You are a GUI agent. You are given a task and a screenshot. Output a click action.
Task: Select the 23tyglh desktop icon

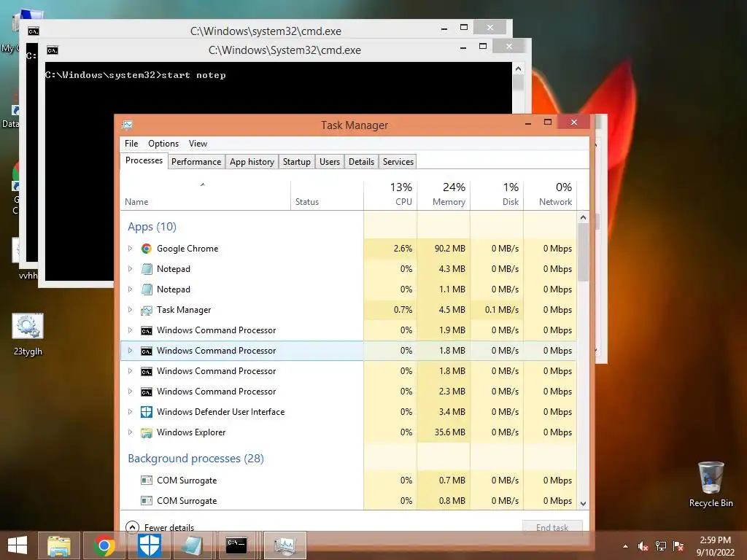(28, 334)
